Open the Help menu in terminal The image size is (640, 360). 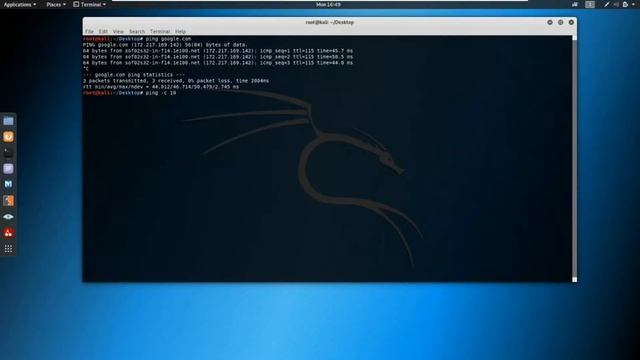[x=180, y=31]
